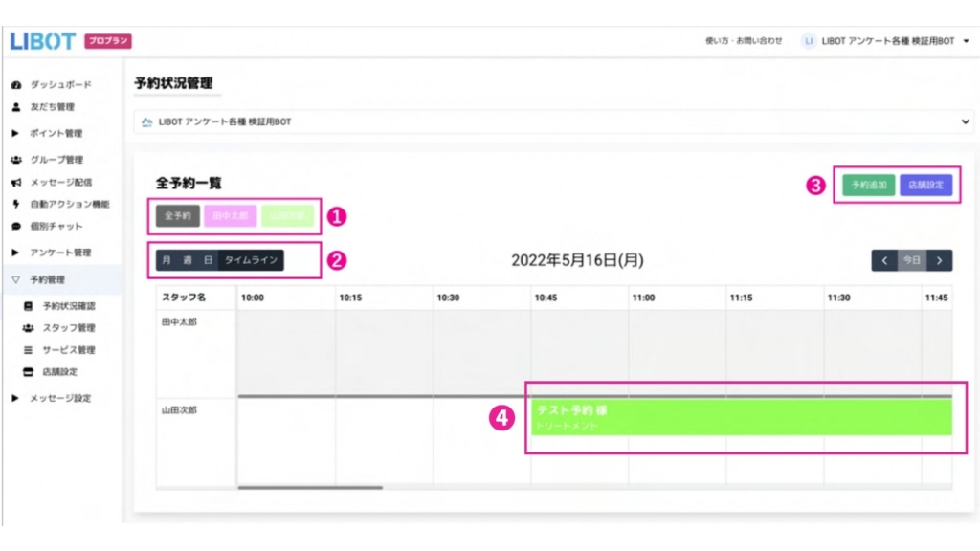
Task: Switch calendar to 月 month view
Action: pos(167,259)
